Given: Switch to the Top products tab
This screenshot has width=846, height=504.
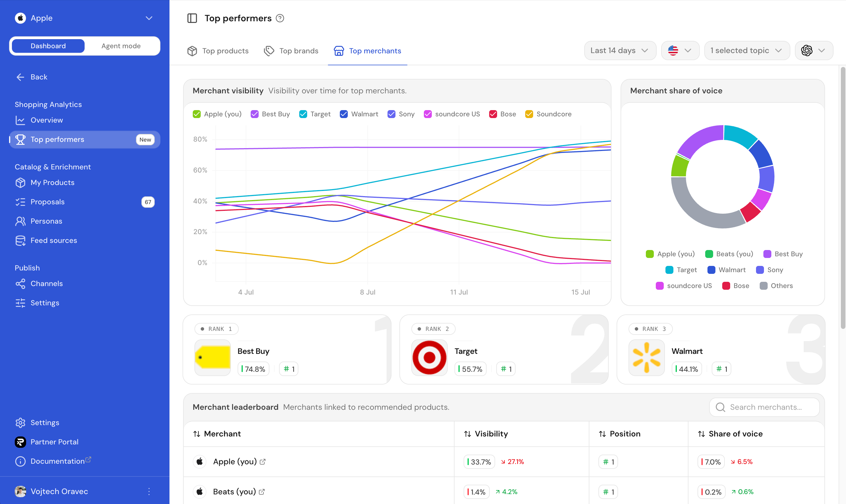Looking at the screenshot, I should (218, 51).
